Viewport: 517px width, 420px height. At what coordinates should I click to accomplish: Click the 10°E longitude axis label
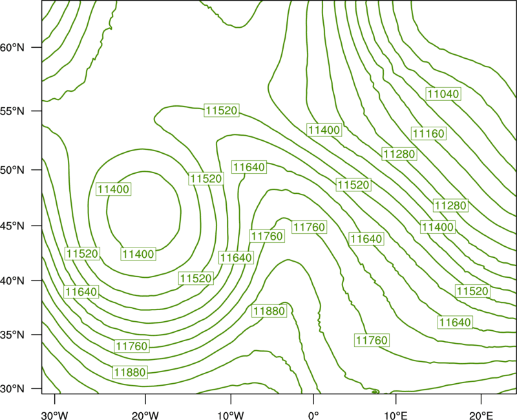tap(396, 415)
